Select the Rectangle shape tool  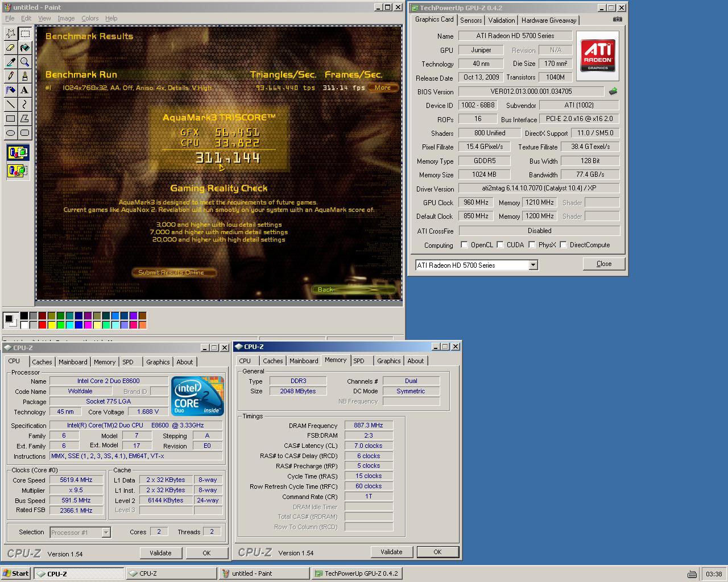[x=10, y=119]
